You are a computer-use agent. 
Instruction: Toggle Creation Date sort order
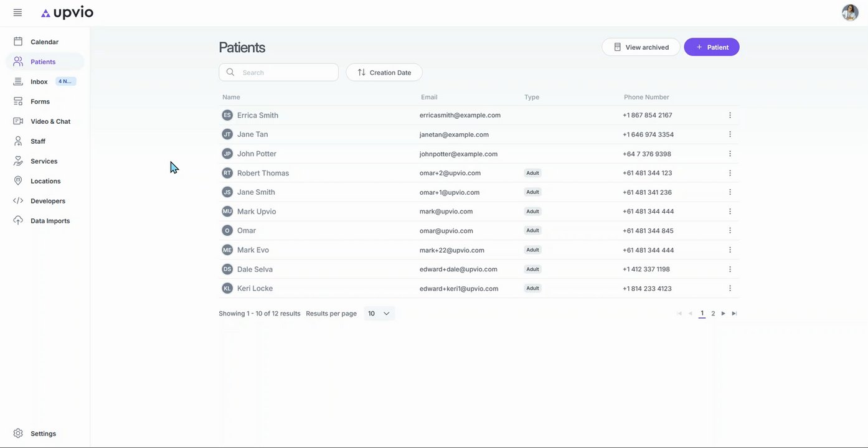tap(384, 72)
